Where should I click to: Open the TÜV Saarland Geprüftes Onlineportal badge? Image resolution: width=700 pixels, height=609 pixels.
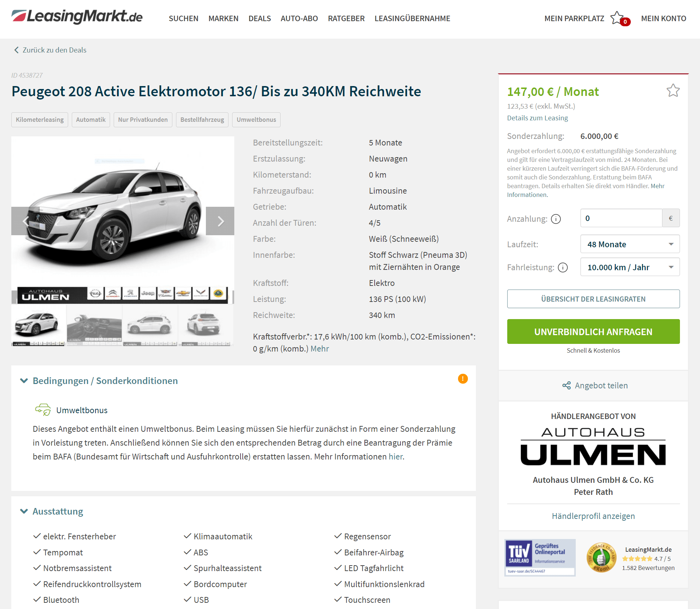tap(540, 558)
